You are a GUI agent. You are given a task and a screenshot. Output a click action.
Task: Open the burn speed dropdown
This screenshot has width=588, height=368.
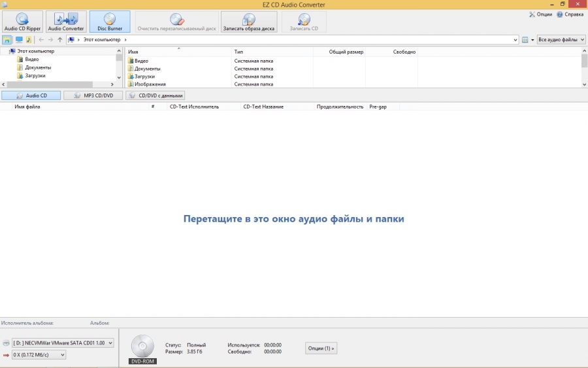39,355
